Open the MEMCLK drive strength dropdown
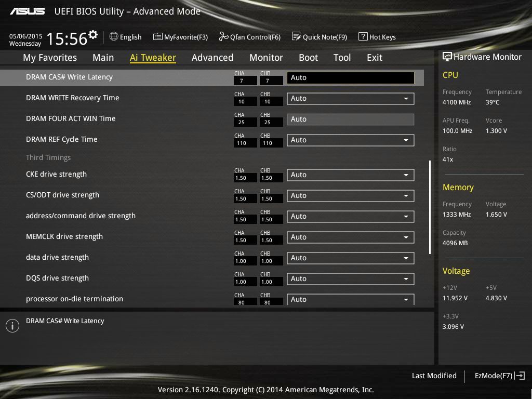Screen dimensions: 532x399 point(351,237)
